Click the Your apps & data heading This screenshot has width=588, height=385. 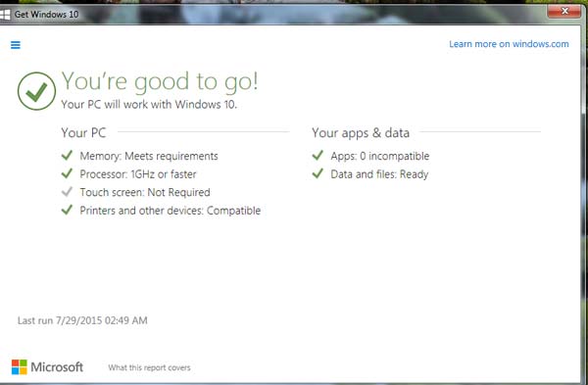coord(361,132)
